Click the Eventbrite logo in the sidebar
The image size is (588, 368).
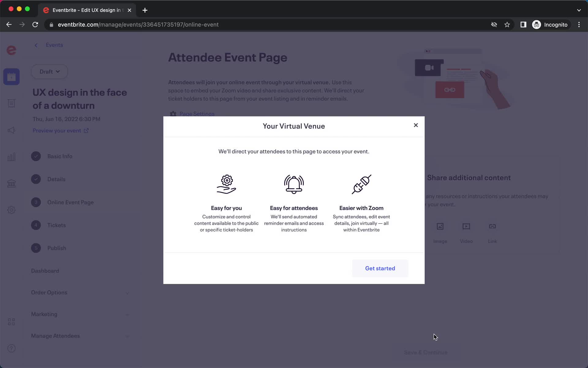[x=11, y=50]
